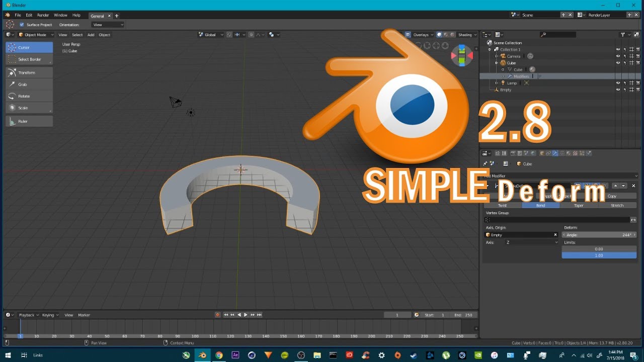
Task: Open Blender from the Windows taskbar
Action: tap(202, 355)
